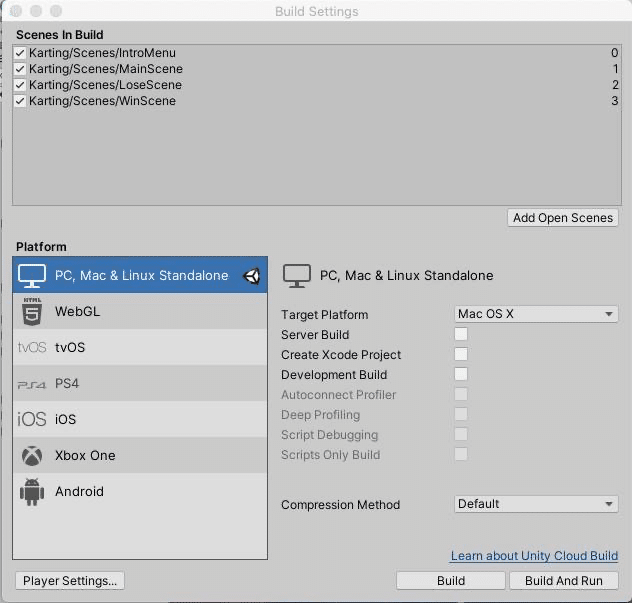Uncheck the Karting/Scenes/WinScene scene

coord(20,101)
